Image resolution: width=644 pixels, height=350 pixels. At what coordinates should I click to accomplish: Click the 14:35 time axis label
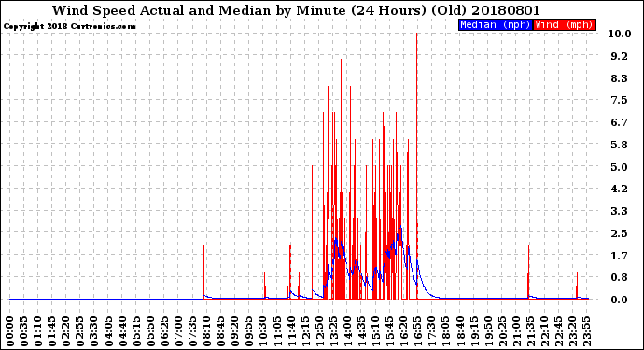[x=361, y=331]
